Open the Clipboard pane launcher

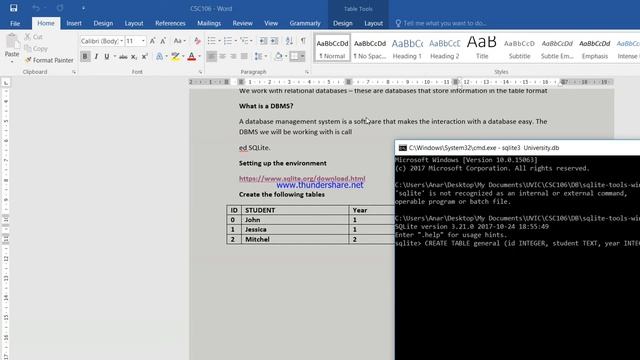[x=74, y=72]
